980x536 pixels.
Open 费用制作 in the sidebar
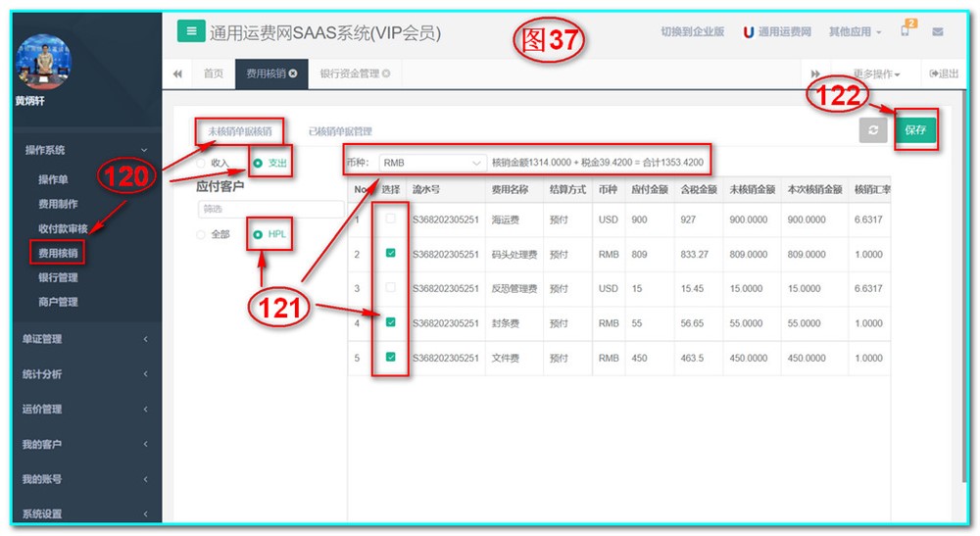tap(58, 204)
